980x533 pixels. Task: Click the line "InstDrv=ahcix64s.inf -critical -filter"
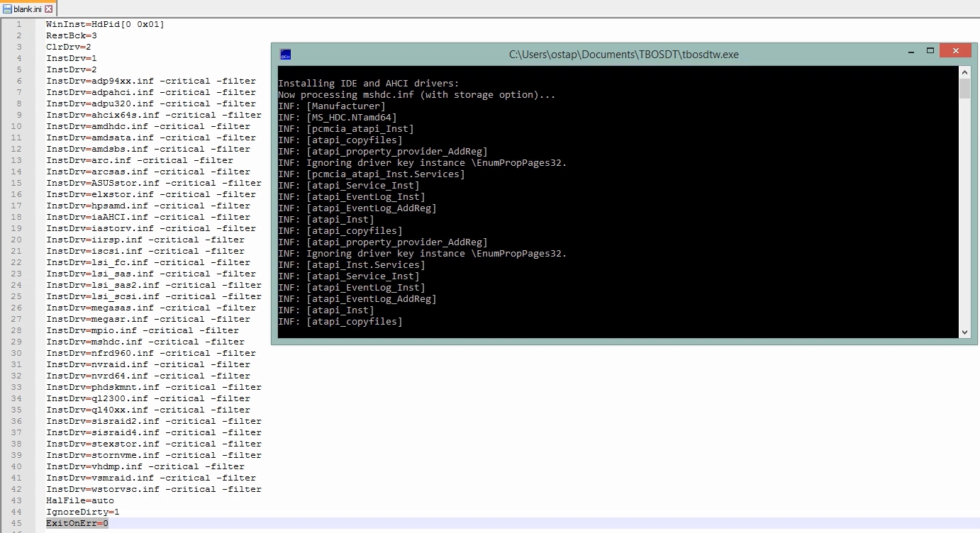[x=154, y=115]
